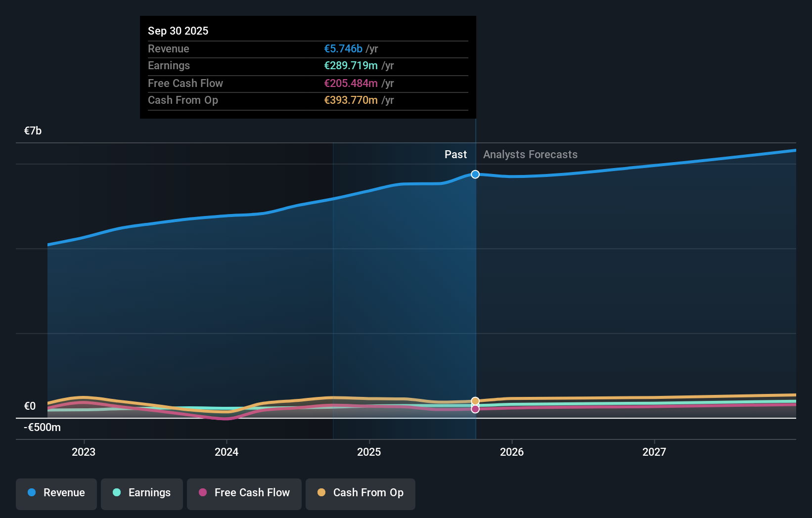The height and width of the screenshot is (518, 812).
Task: Click the blue Revenue dot icon in legend
Action: [31, 493]
